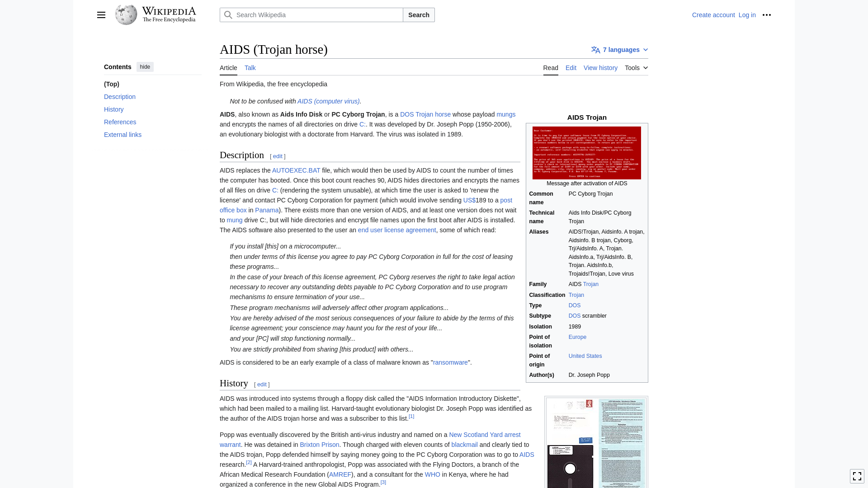Click the Wikipedia globe logo

(126, 15)
